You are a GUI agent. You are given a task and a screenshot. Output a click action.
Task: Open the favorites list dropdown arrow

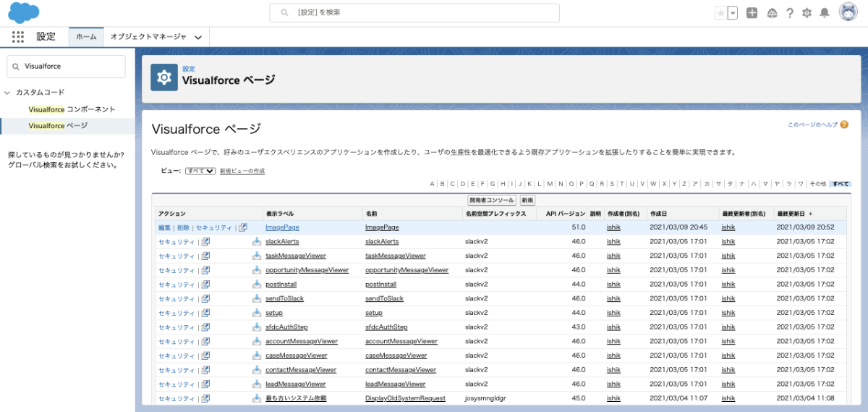pos(733,12)
